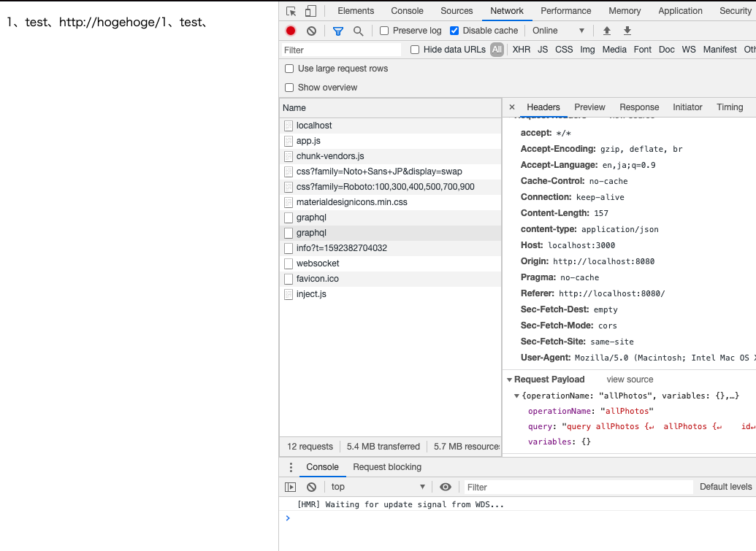Select the favicon.ico request row
Viewport: 756px width, 551px height.
pos(390,279)
